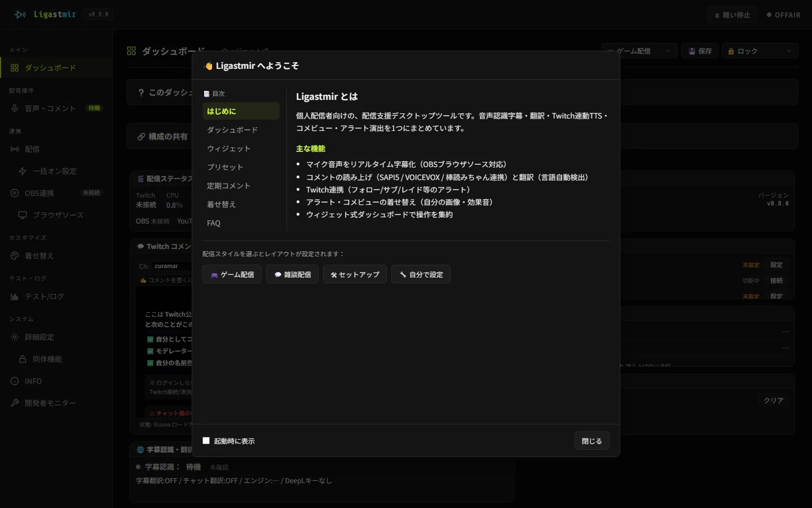Choose the セットアップ style button

tap(355, 274)
